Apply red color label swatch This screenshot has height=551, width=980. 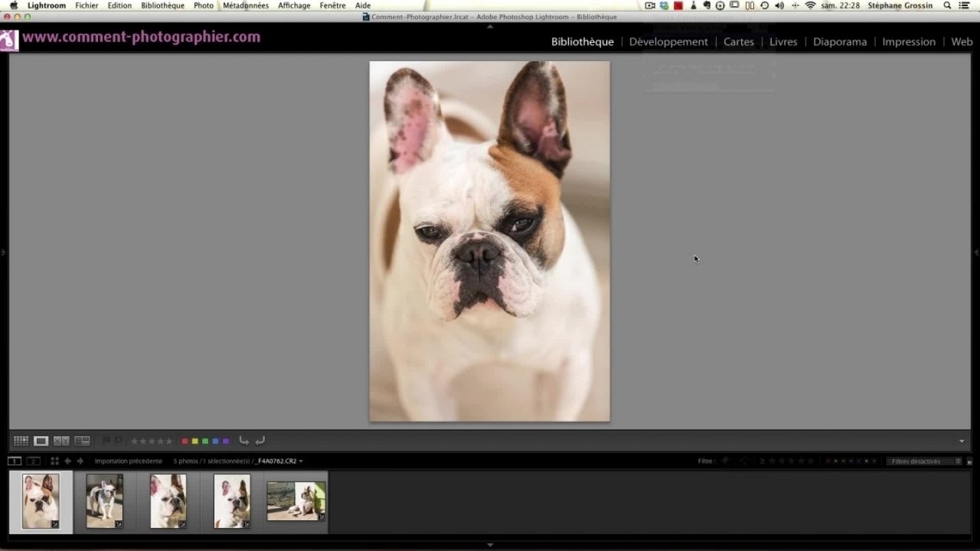coord(185,441)
